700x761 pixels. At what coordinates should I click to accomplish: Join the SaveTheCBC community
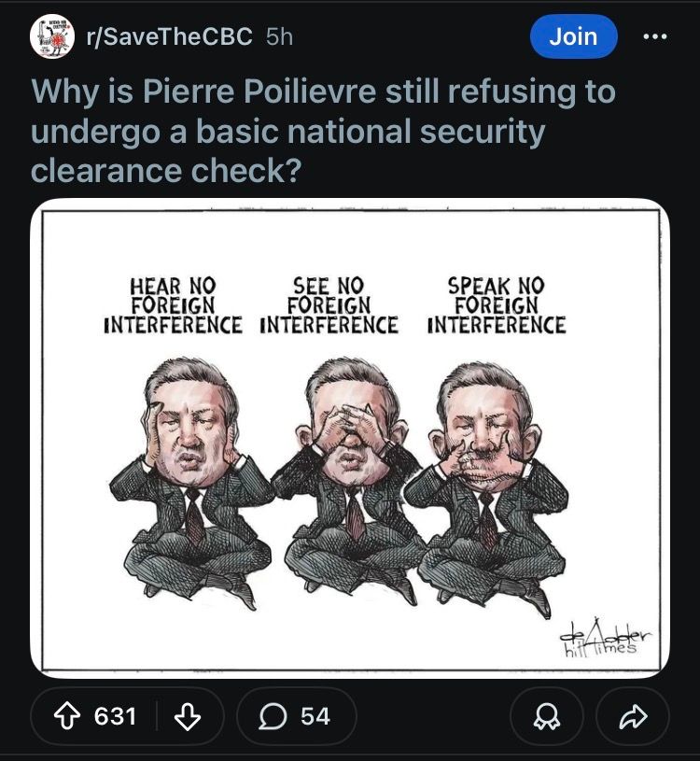[x=573, y=36]
